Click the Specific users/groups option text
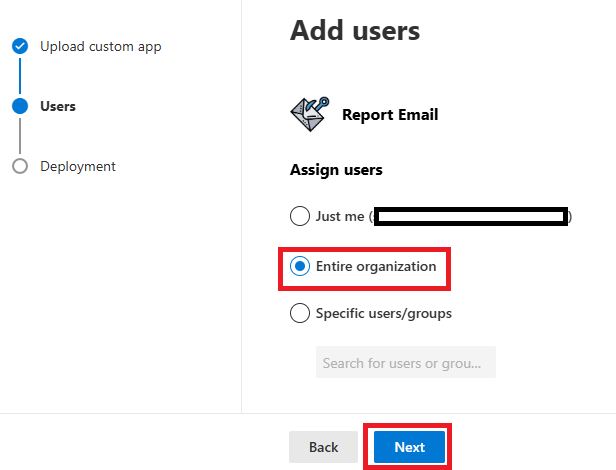Screen dimensions: 616x470 [384, 313]
